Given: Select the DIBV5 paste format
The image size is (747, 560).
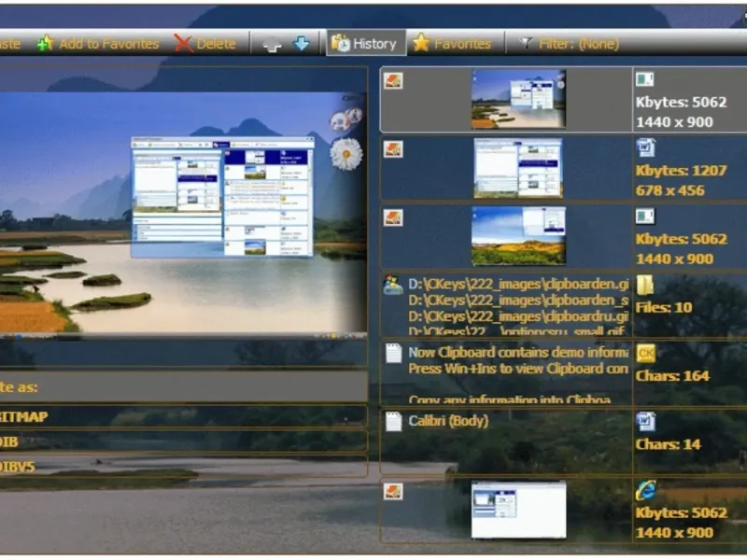Looking at the screenshot, I should click(183, 467).
